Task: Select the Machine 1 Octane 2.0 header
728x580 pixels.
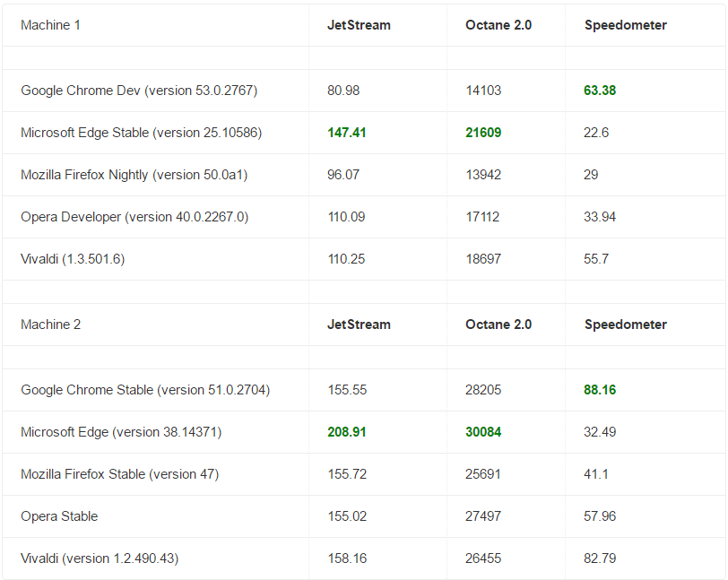Action: 498,25
